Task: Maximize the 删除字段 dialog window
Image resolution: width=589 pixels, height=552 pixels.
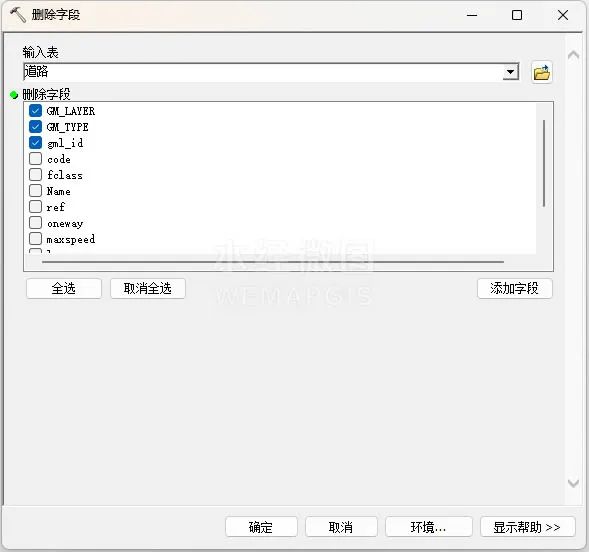Action: coord(517,15)
